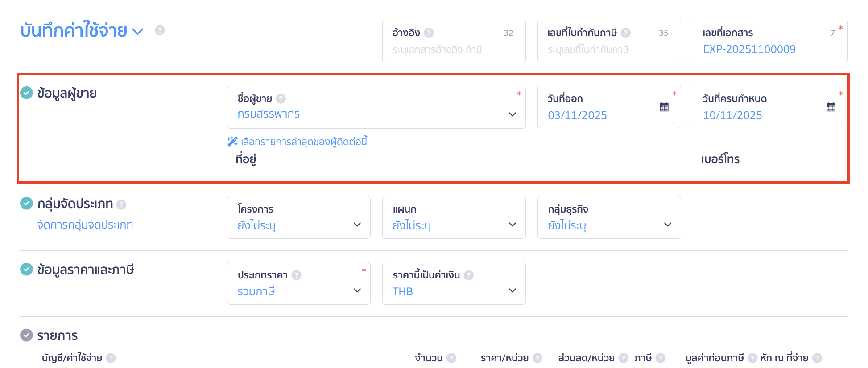Click help icon next to ชื่อผู้ขาย label

(x=281, y=98)
